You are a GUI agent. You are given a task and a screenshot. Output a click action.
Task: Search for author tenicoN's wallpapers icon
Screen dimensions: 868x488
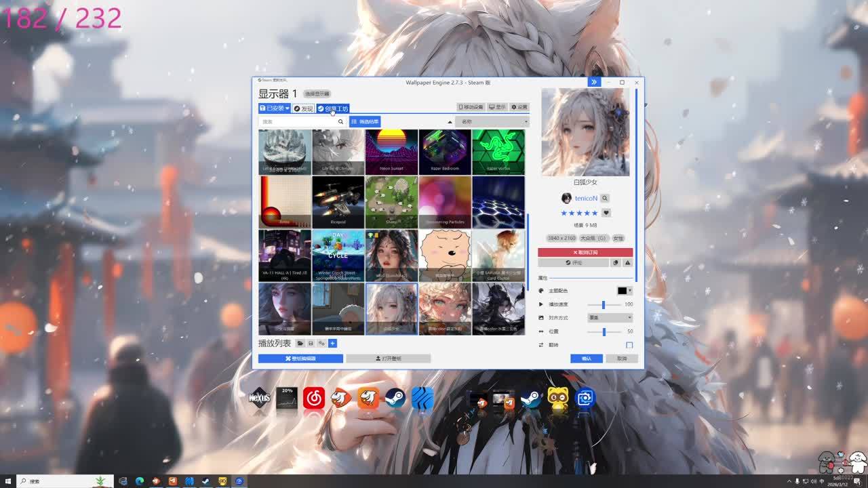click(605, 199)
